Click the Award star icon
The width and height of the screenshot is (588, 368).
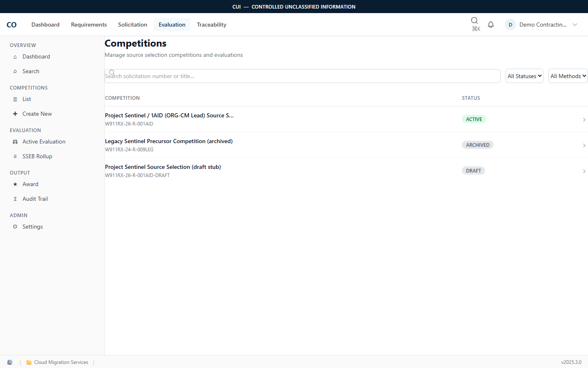(x=15, y=184)
